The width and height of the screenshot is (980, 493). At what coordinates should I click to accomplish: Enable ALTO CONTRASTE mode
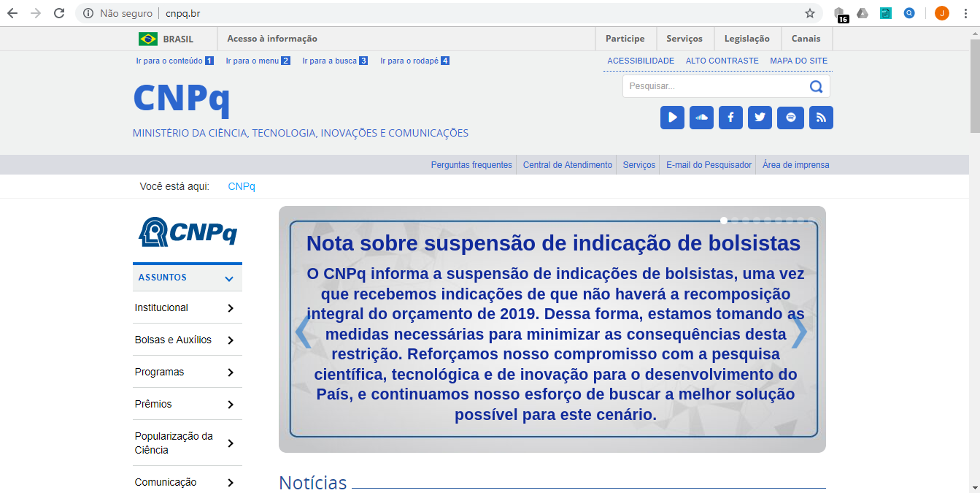pyautogui.click(x=722, y=61)
